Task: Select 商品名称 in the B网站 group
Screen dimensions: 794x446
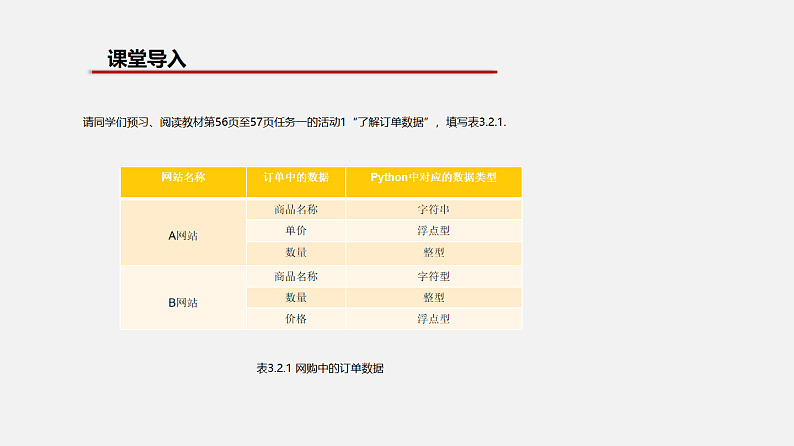Action: [x=295, y=276]
